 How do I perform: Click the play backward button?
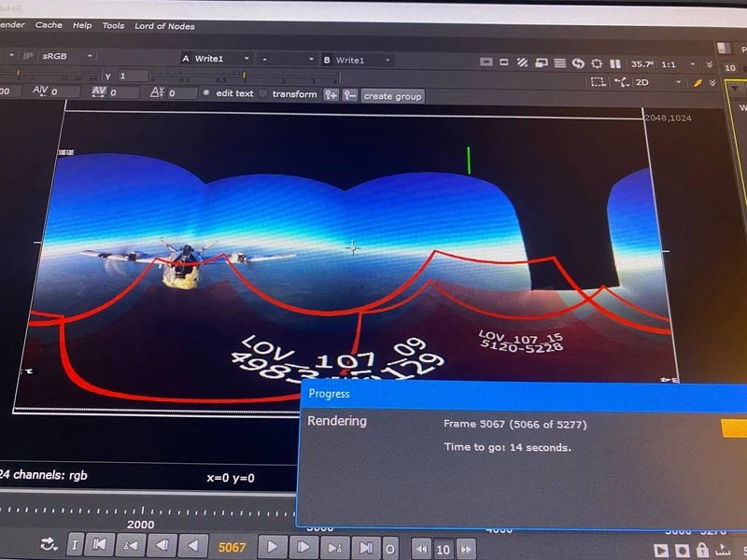193,546
